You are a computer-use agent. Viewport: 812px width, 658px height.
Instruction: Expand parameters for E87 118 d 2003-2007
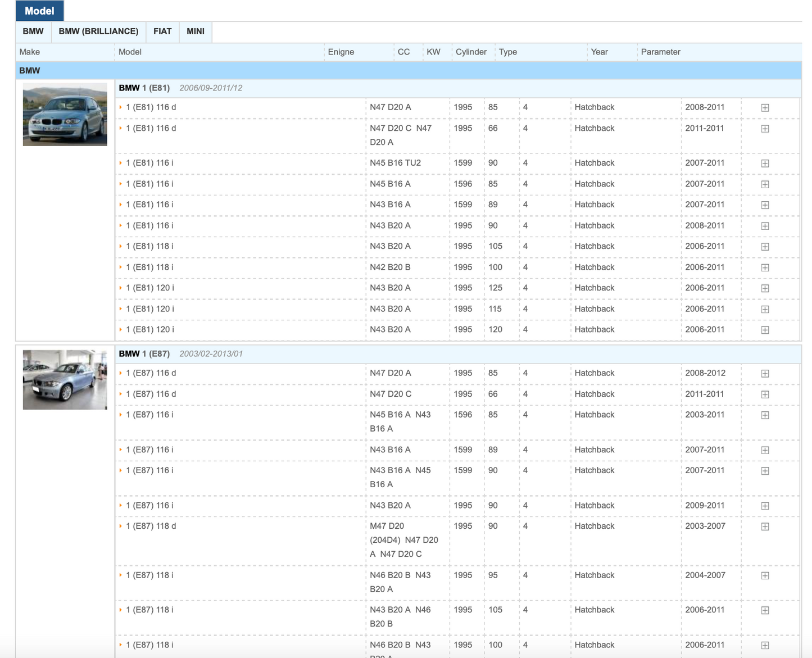[765, 527]
